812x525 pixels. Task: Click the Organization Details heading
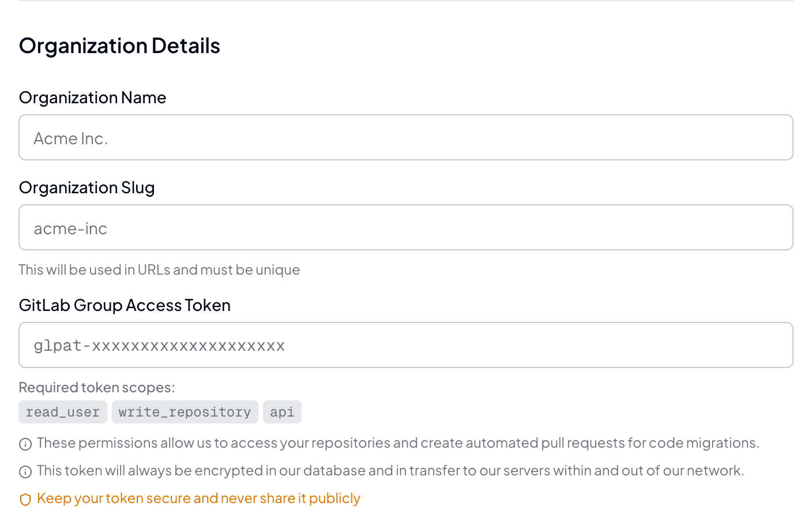coord(119,46)
